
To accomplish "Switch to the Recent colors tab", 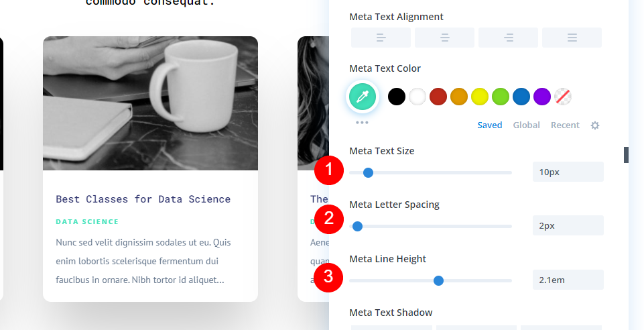I will 565,125.
